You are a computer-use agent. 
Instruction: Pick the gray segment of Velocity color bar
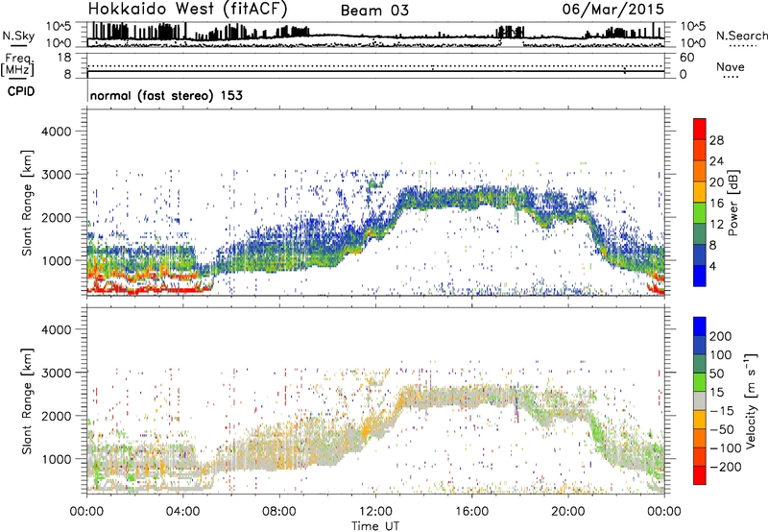coord(700,400)
